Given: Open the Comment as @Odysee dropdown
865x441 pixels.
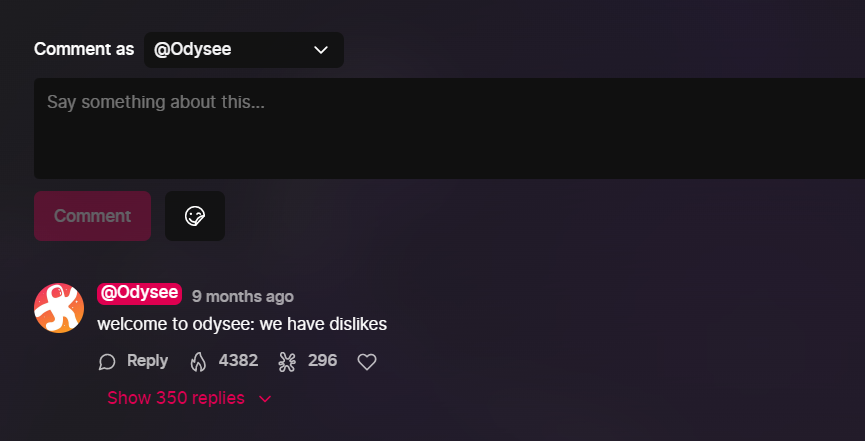Looking at the screenshot, I should (x=244, y=50).
